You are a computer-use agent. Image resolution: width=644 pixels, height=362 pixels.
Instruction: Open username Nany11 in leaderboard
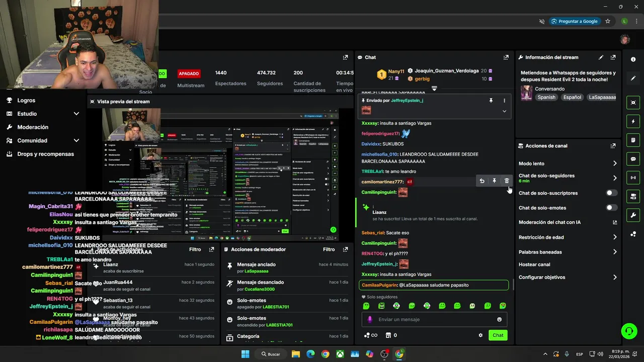(396, 71)
